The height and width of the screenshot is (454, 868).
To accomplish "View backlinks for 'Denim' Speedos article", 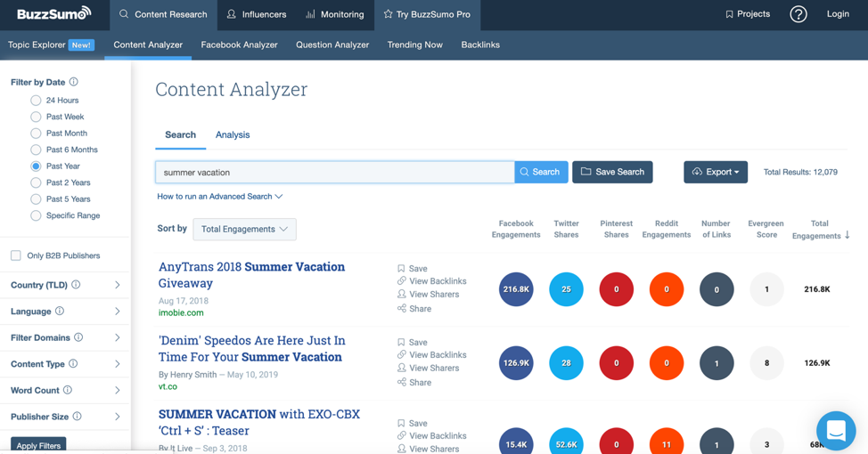I will pos(432,354).
